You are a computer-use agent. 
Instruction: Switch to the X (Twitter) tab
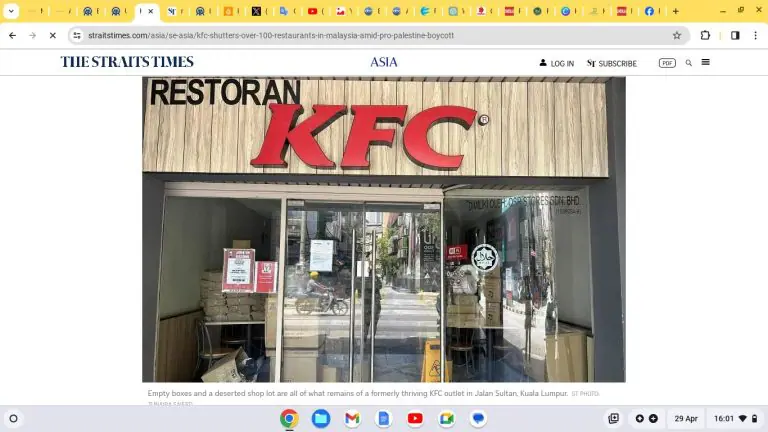click(256, 11)
